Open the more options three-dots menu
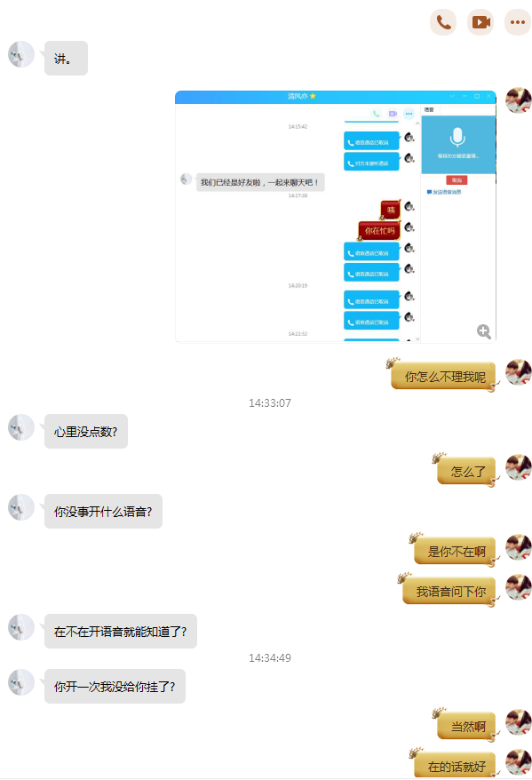Screen dimensions: 532x780 click(x=518, y=22)
